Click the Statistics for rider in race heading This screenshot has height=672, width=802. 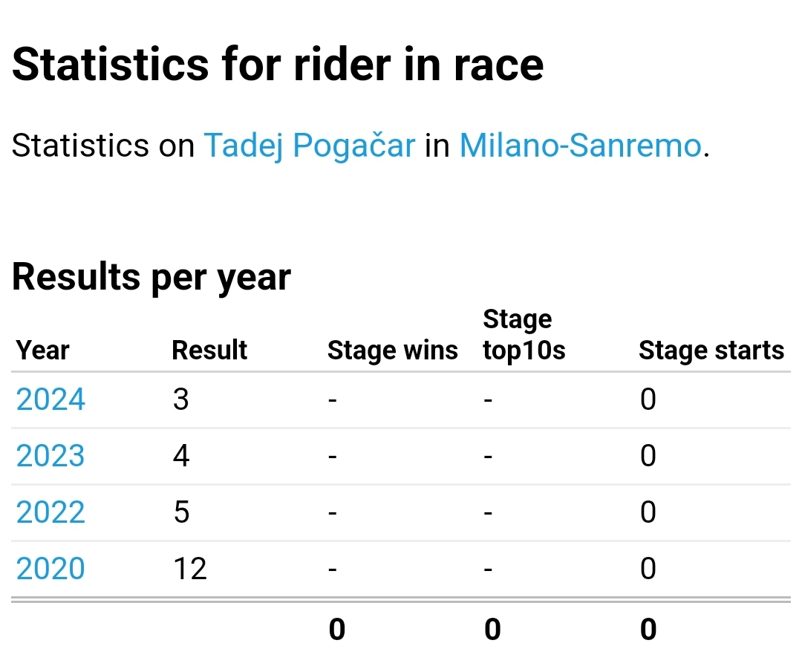[278, 65]
